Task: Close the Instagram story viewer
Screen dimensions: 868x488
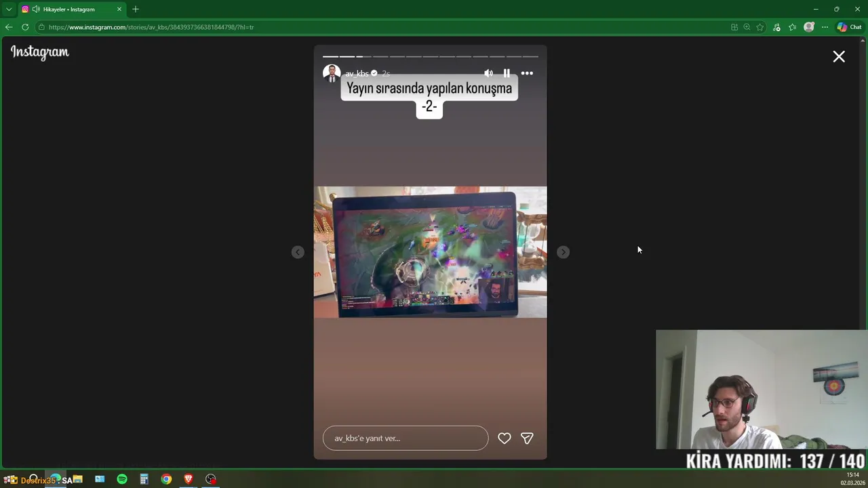Action: pyautogui.click(x=839, y=57)
